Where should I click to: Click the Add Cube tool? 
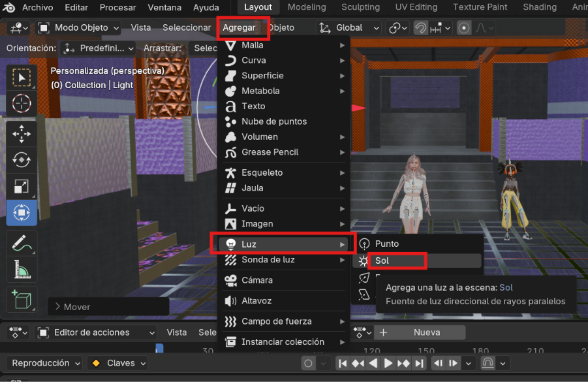22,300
